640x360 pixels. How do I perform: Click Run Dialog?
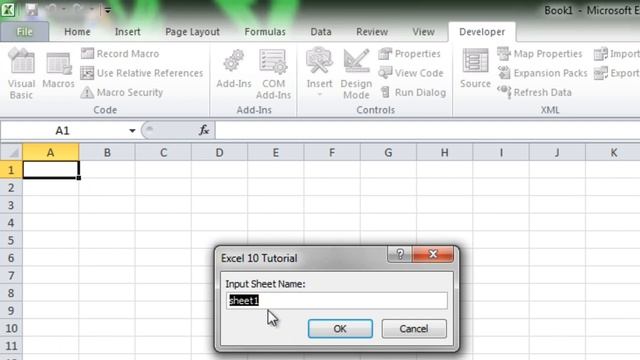[413, 92]
